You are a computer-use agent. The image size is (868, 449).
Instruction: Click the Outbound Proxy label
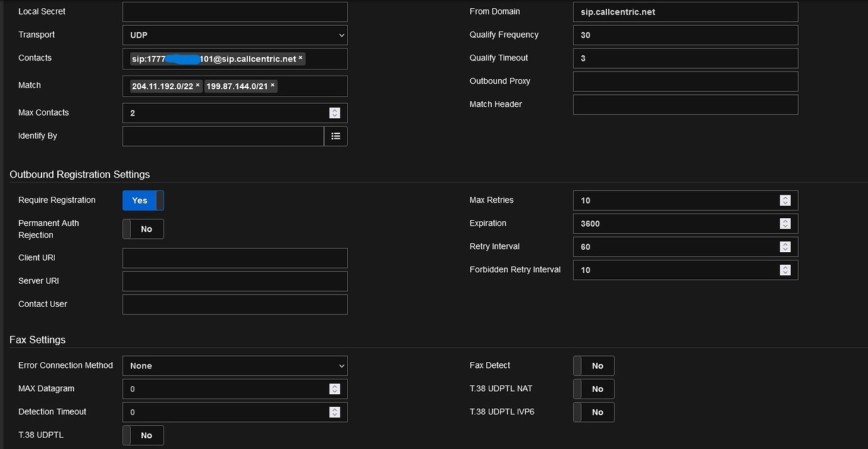(x=500, y=81)
